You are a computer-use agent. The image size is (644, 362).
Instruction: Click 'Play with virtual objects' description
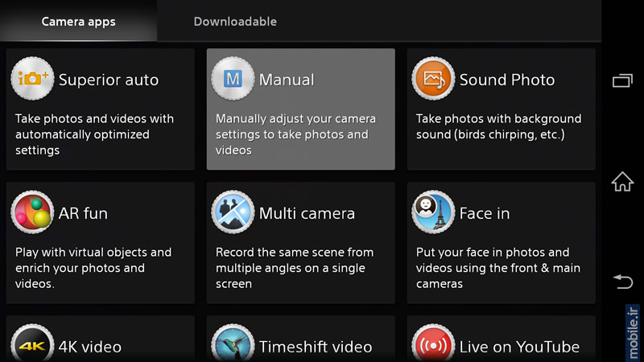coord(93,268)
